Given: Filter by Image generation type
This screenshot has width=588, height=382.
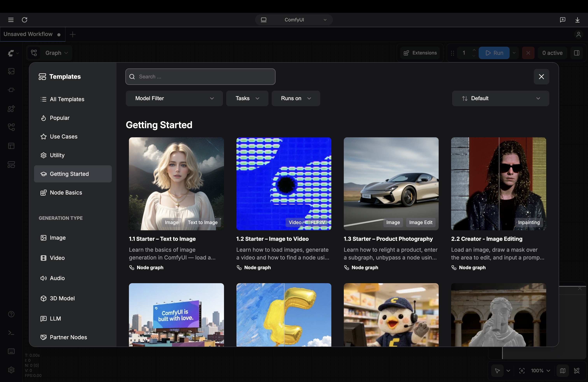Looking at the screenshot, I should pyautogui.click(x=73, y=238).
